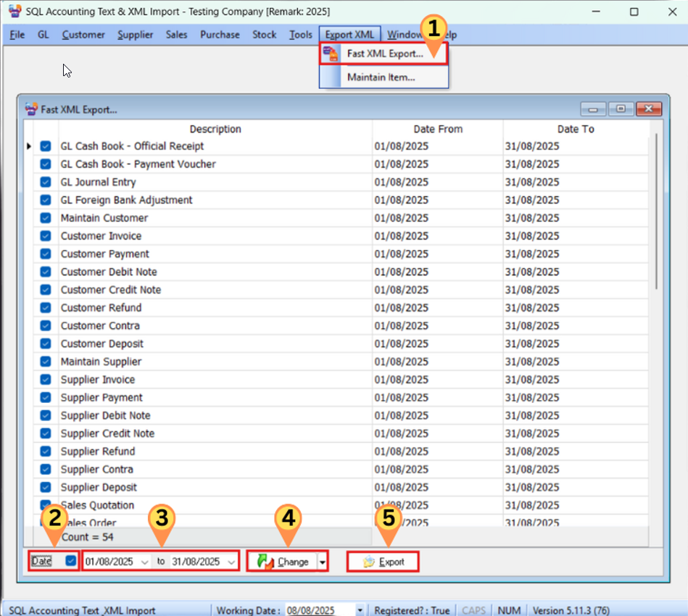Select Maintain Item from Export XML menu
This screenshot has width=688, height=616.
381,77
